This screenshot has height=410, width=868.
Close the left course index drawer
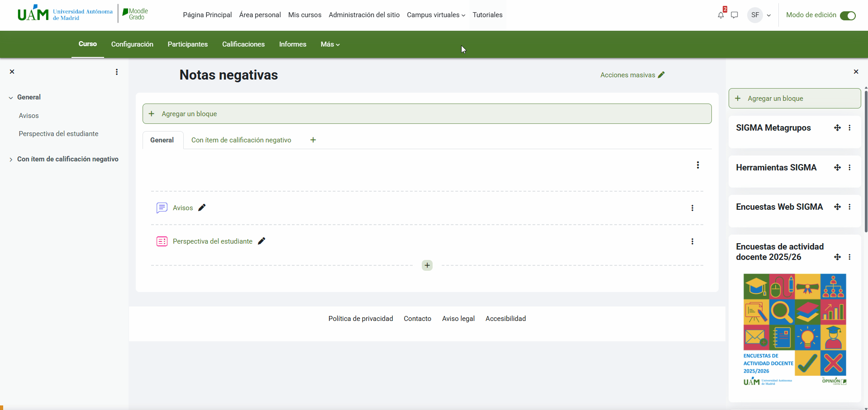click(x=12, y=72)
